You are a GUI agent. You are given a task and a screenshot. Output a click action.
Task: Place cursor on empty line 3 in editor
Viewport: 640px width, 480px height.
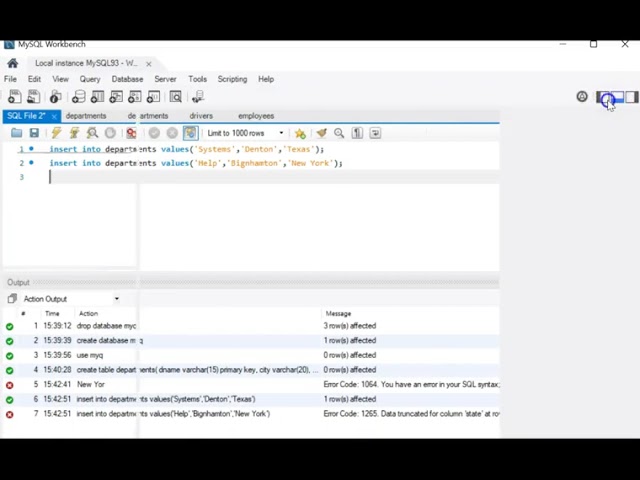click(x=273, y=177)
